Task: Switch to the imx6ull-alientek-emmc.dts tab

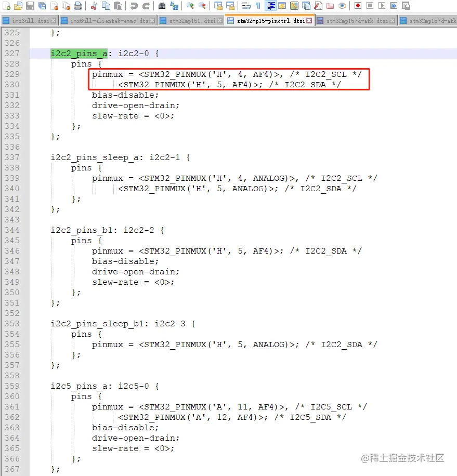Action: [108, 21]
